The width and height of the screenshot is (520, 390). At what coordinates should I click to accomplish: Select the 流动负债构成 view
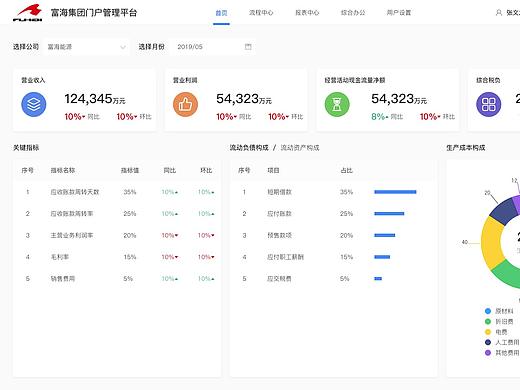coord(249,148)
